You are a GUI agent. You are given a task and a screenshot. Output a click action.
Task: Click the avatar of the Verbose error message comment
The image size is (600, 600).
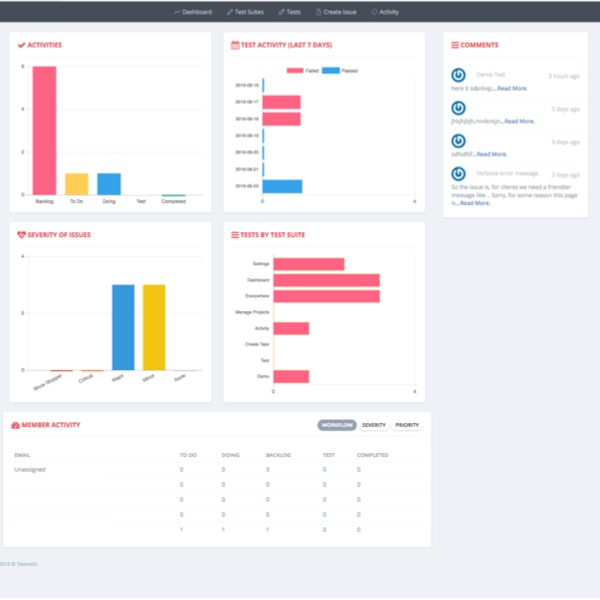click(x=458, y=174)
